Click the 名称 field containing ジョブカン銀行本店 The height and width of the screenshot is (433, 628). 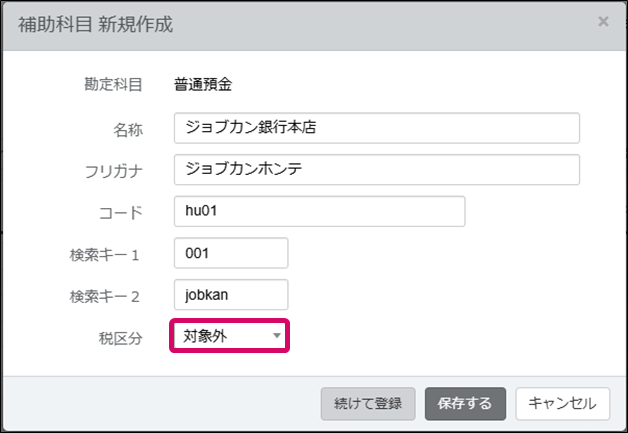point(376,128)
